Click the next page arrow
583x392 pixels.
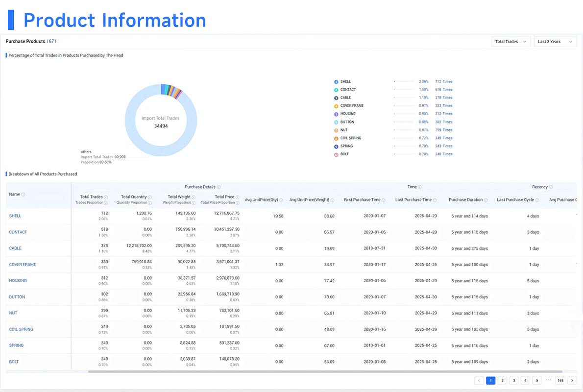tap(572, 380)
